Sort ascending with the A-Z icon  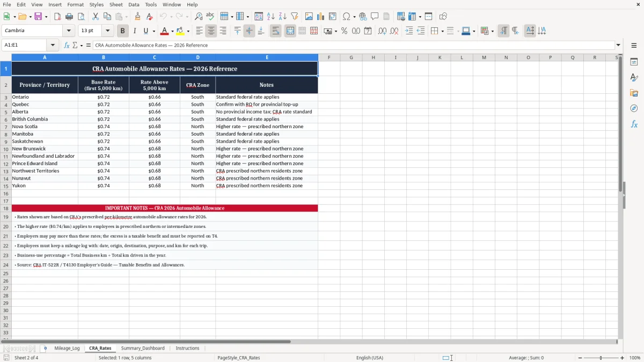coord(271,17)
